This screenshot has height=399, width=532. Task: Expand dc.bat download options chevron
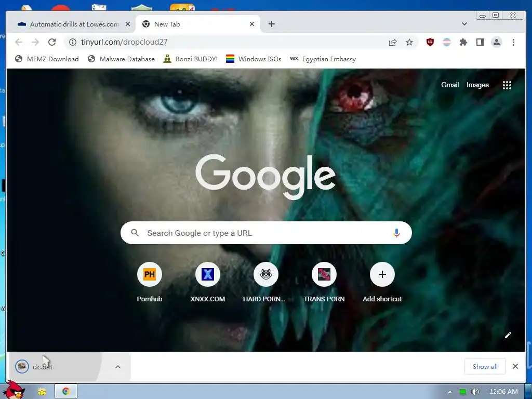[118, 367]
